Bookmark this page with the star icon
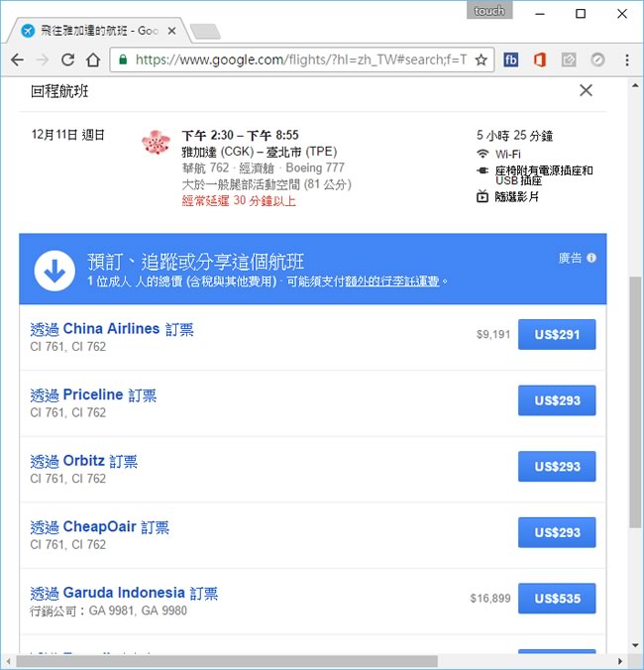Viewport: 644px width, 670px height. point(482,59)
